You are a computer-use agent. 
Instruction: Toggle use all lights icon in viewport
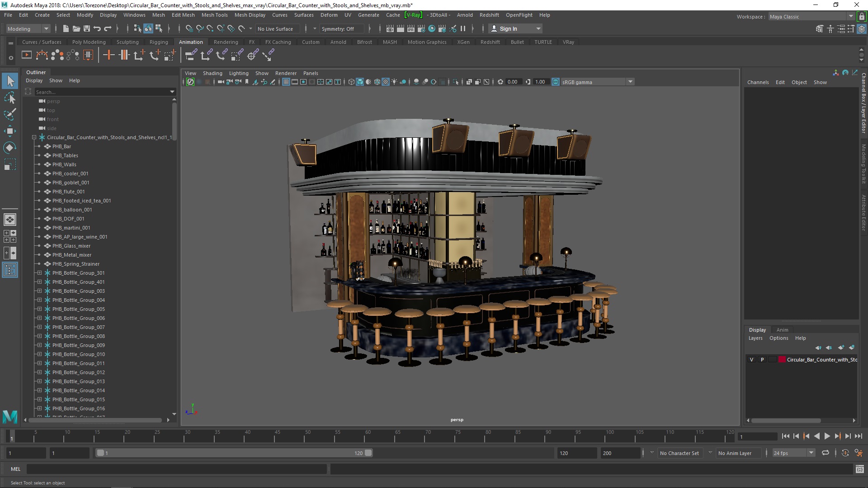pos(394,82)
